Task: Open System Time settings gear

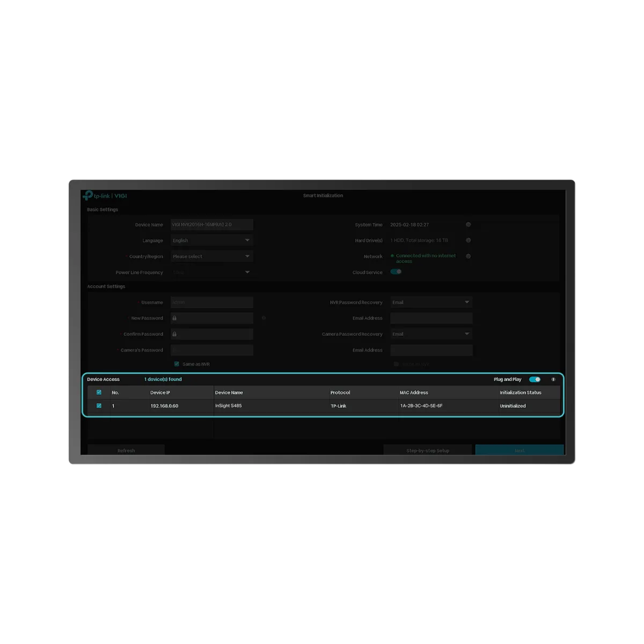Action: [x=468, y=225]
